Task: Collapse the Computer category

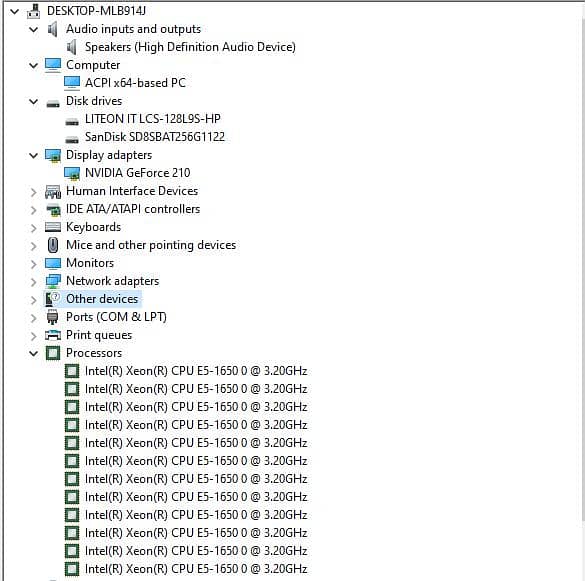Action: tap(34, 66)
